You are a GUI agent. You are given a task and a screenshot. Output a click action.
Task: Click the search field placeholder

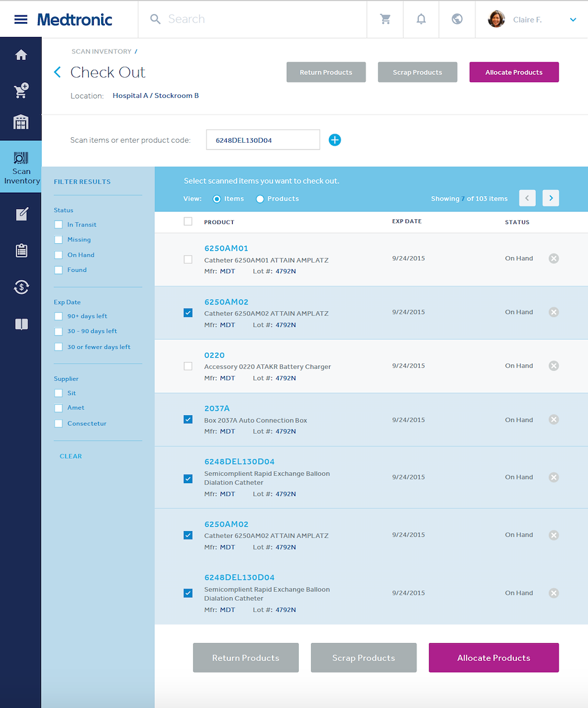click(187, 19)
